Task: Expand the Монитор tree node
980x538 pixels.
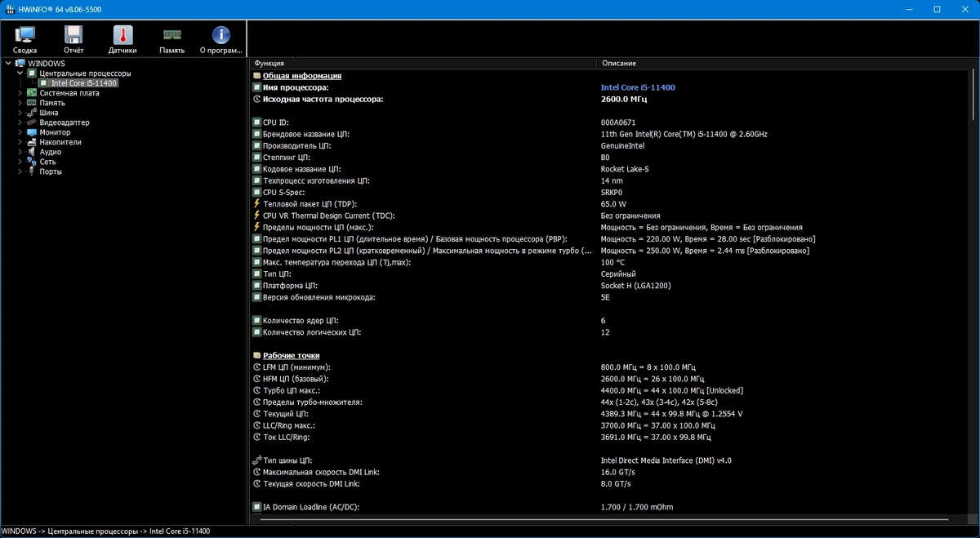Action: click(x=20, y=132)
